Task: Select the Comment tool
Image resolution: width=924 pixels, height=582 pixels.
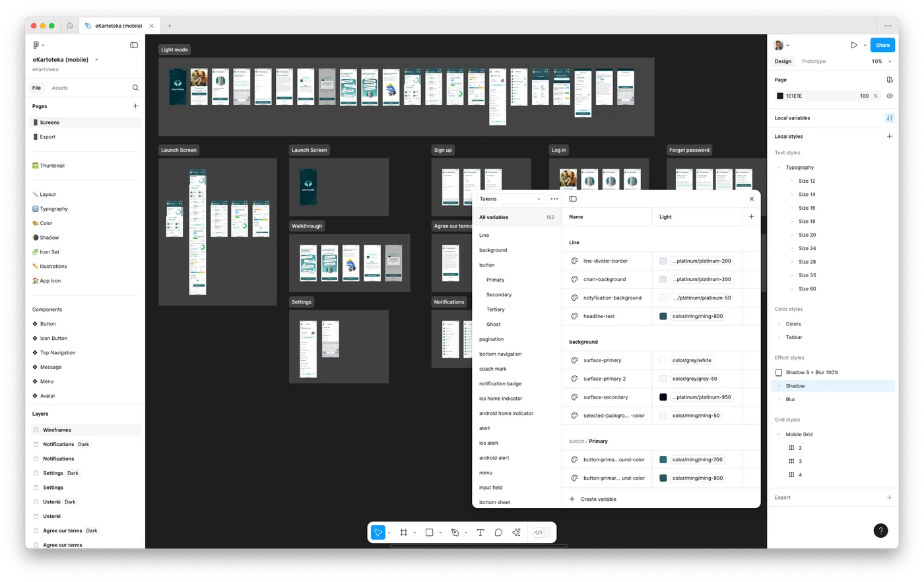Action: pyautogui.click(x=498, y=533)
